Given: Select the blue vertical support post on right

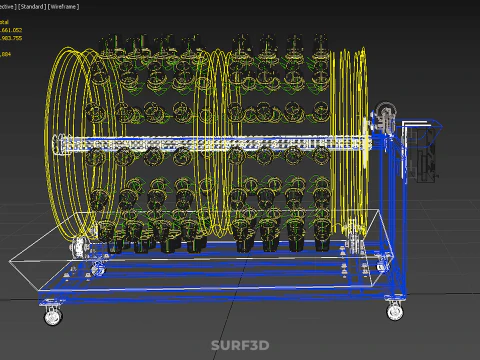Looking at the screenshot, I should (404, 213).
